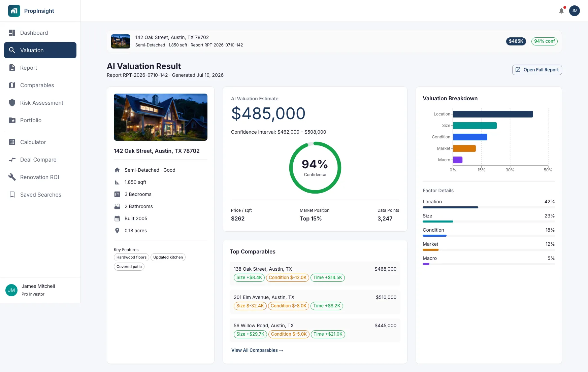Open Risk Assessment page
The width and height of the screenshot is (588, 372).
pos(40,103)
